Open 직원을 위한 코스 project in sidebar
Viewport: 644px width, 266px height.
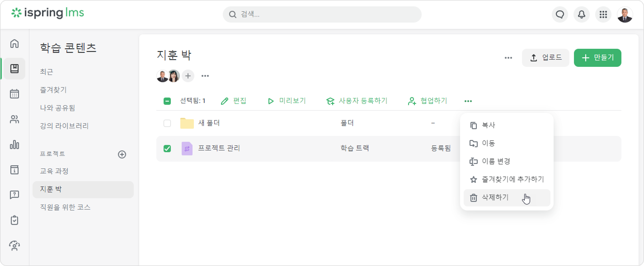coord(65,207)
